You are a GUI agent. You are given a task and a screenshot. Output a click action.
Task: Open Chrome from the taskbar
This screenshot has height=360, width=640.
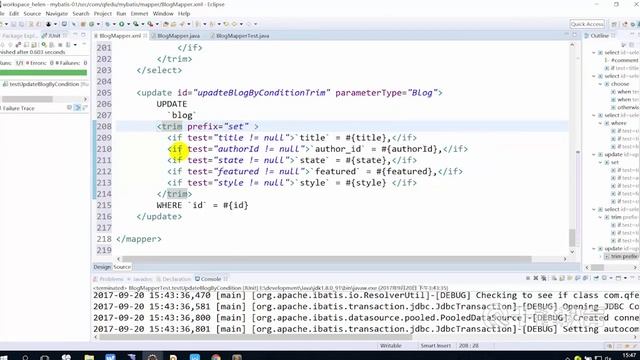click(x=216, y=358)
